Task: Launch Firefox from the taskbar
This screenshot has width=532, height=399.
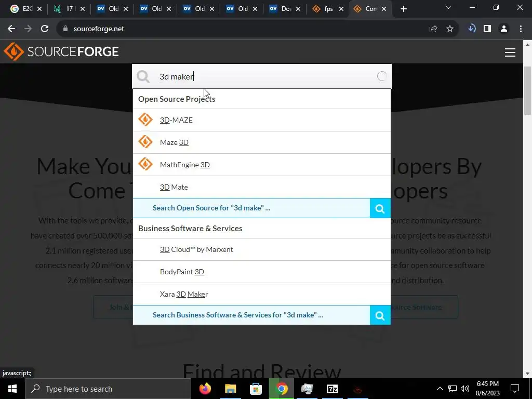Action: [x=205, y=389]
